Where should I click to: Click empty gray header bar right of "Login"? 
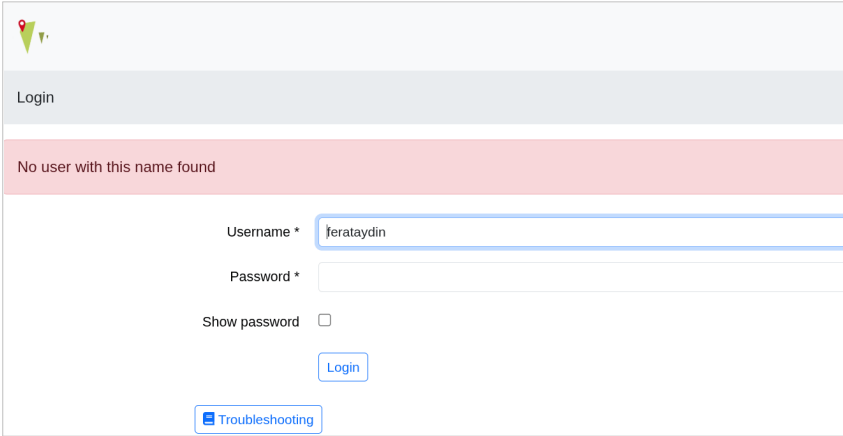(x=450, y=98)
